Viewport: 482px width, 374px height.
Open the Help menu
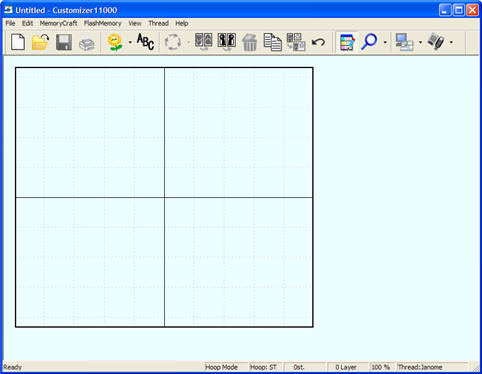point(182,23)
